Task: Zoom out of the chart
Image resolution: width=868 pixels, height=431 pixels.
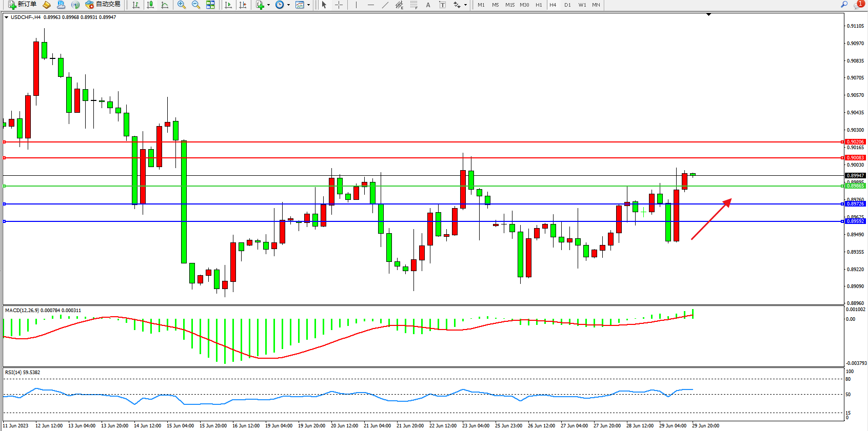Action: (196, 5)
